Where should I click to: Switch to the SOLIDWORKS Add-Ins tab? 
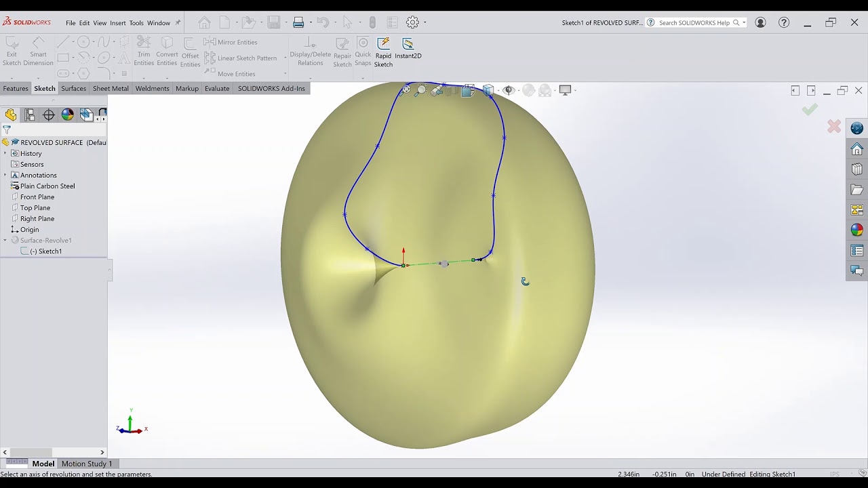pos(271,88)
